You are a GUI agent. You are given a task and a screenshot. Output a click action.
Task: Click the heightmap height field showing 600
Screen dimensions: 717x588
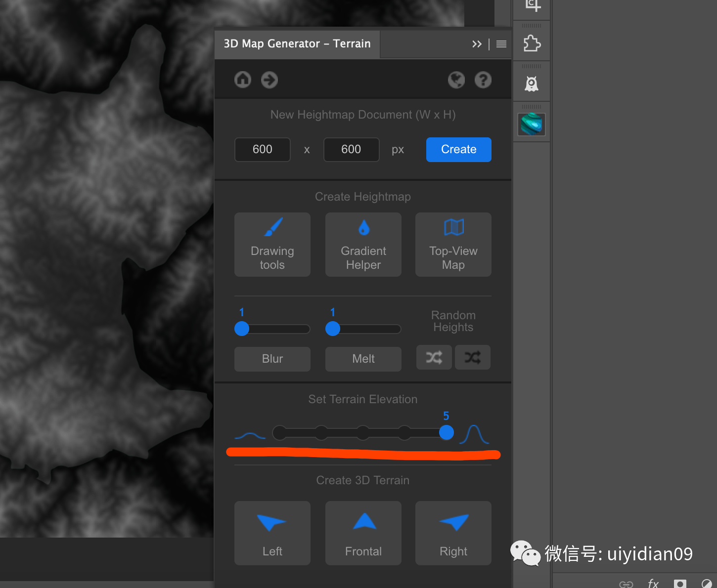point(352,150)
